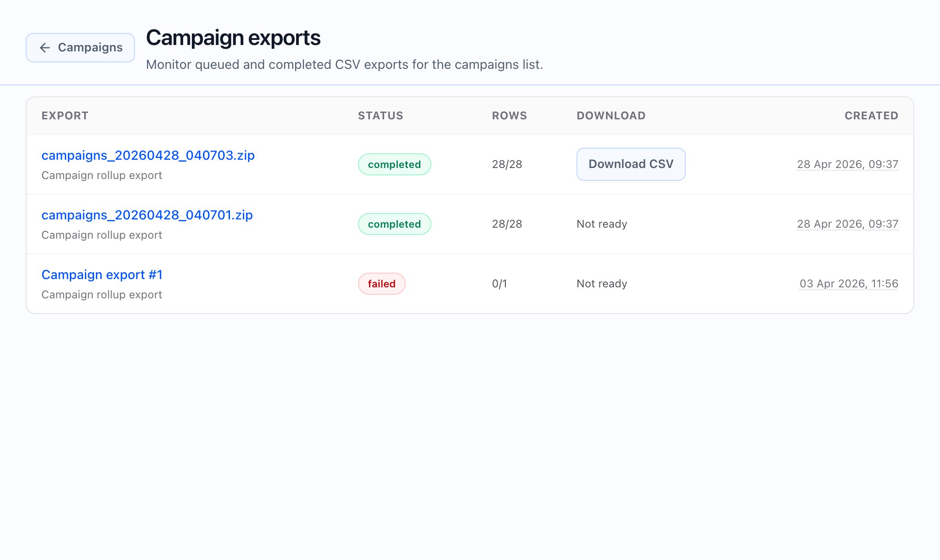Click the failed status badge
This screenshot has height=560, width=940.
pos(381,284)
